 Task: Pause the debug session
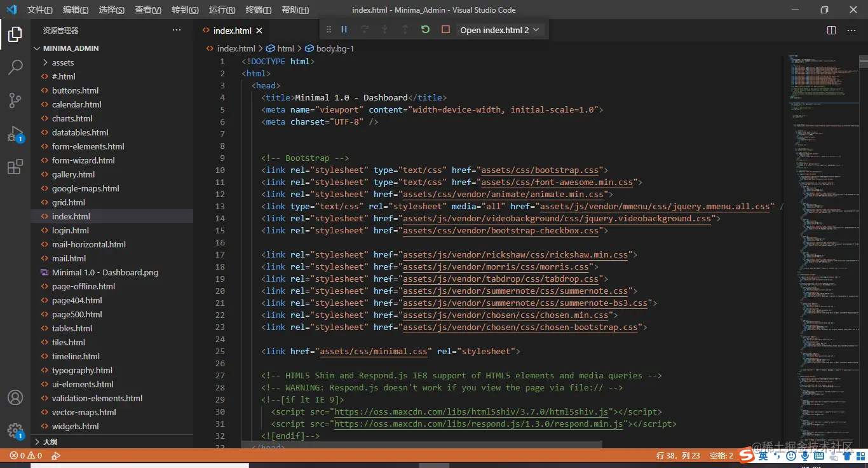344,29
